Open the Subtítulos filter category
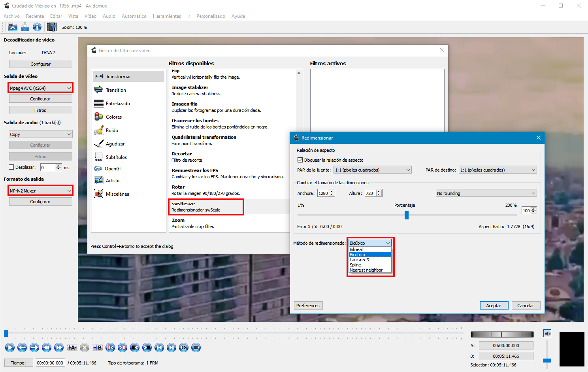 (x=128, y=157)
